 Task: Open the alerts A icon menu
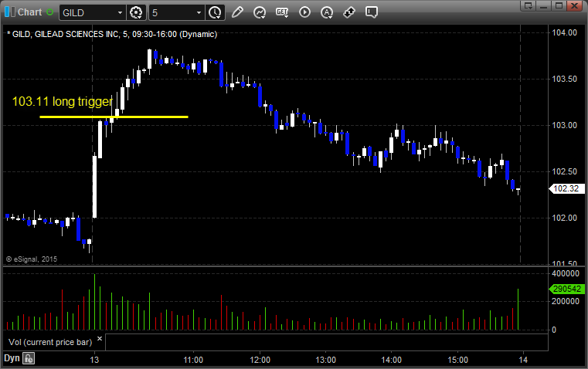[327, 12]
